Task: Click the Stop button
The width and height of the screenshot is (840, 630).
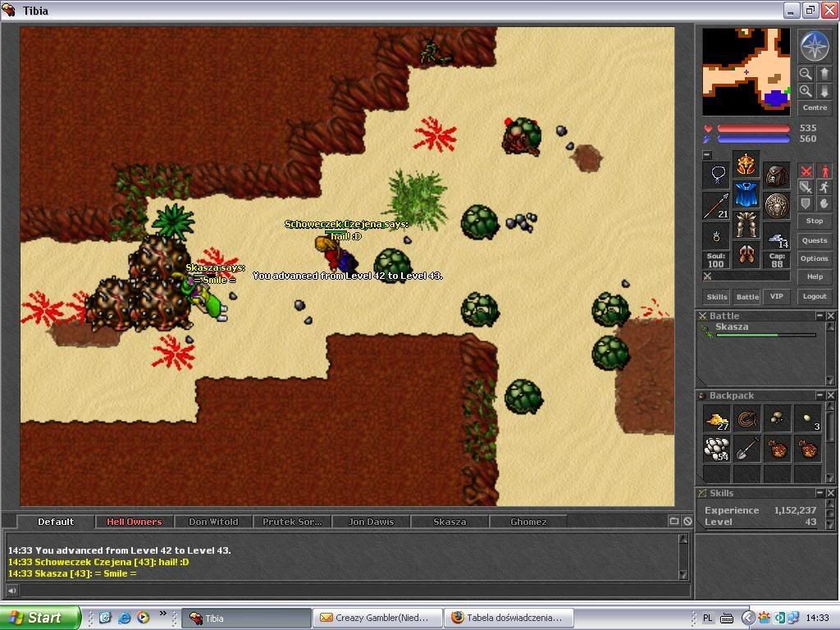Action: tap(815, 221)
